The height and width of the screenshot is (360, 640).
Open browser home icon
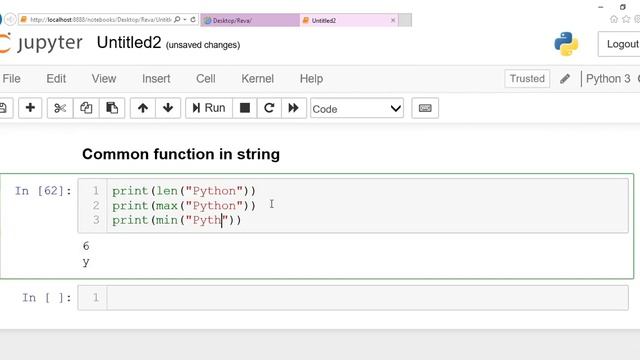[x=613, y=19]
